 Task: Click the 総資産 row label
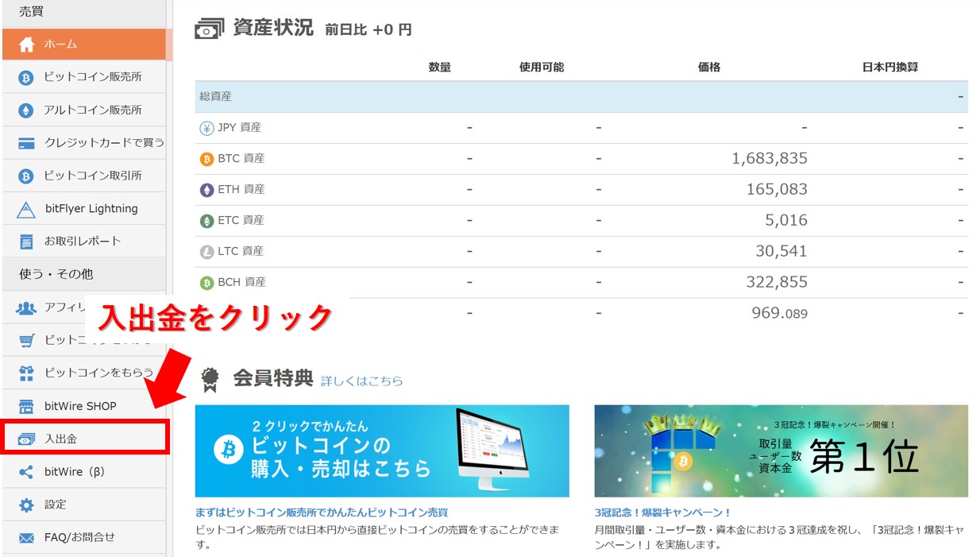[216, 96]
